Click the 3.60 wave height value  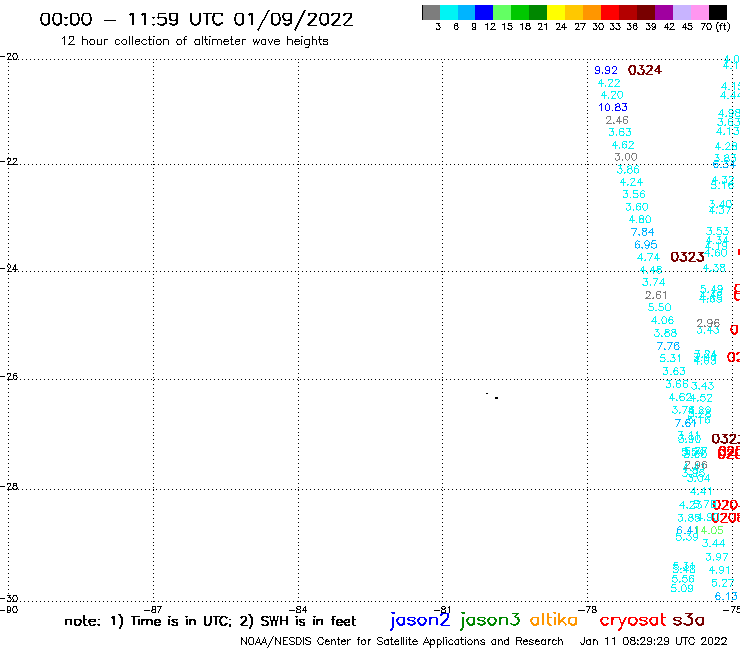637,207
